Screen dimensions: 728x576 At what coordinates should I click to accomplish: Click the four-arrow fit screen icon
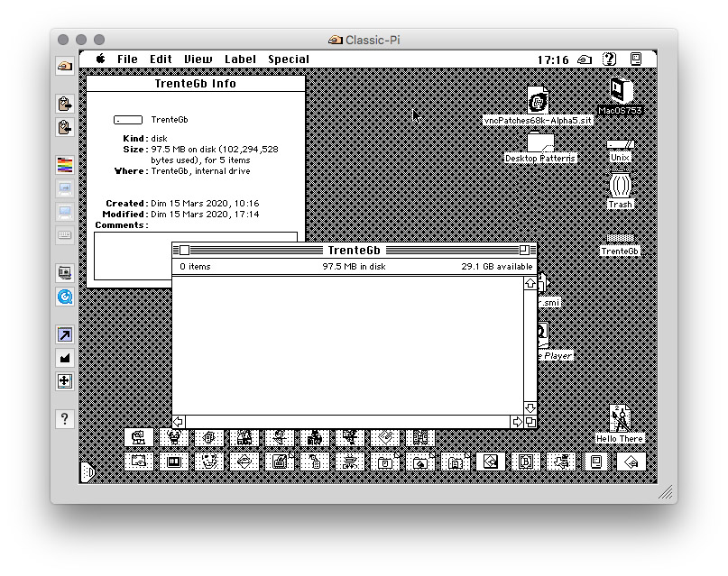[x=65, y=381]
